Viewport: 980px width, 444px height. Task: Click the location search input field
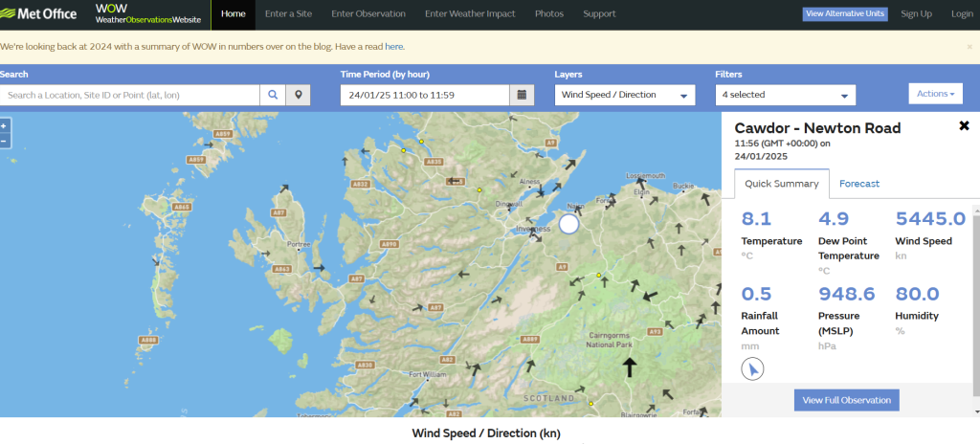(130, 95)
